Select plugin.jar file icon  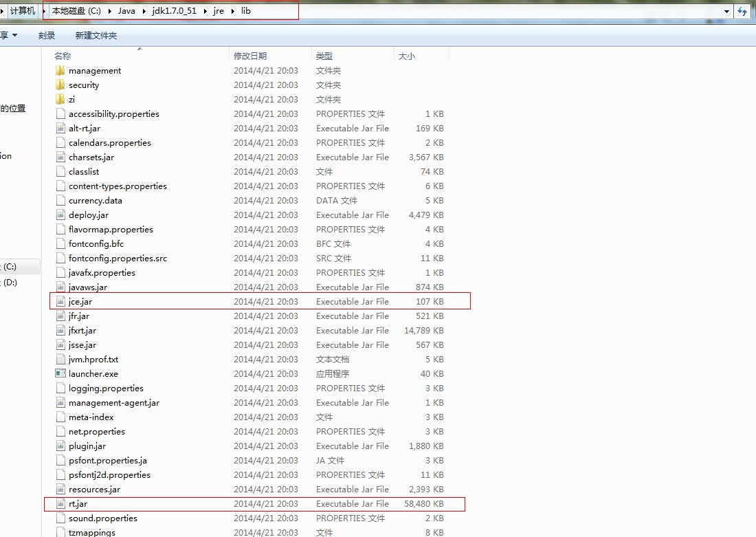click(60, 446)
